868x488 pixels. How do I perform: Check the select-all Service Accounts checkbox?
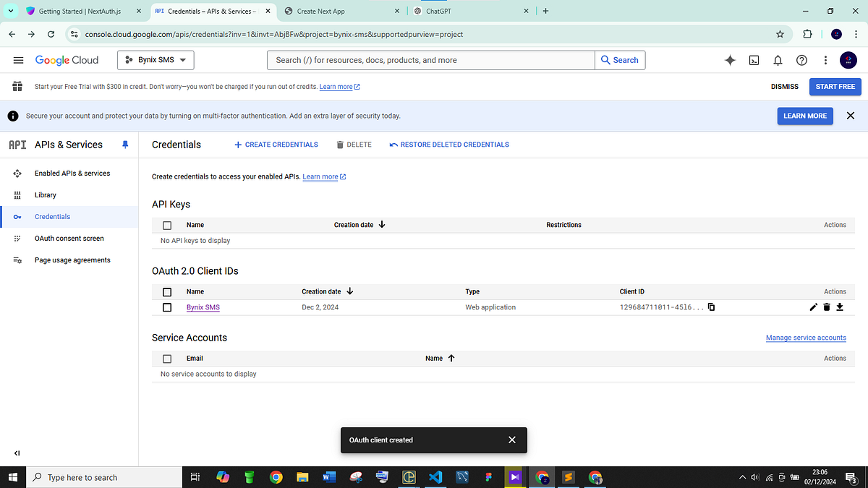tap(166, 359)
